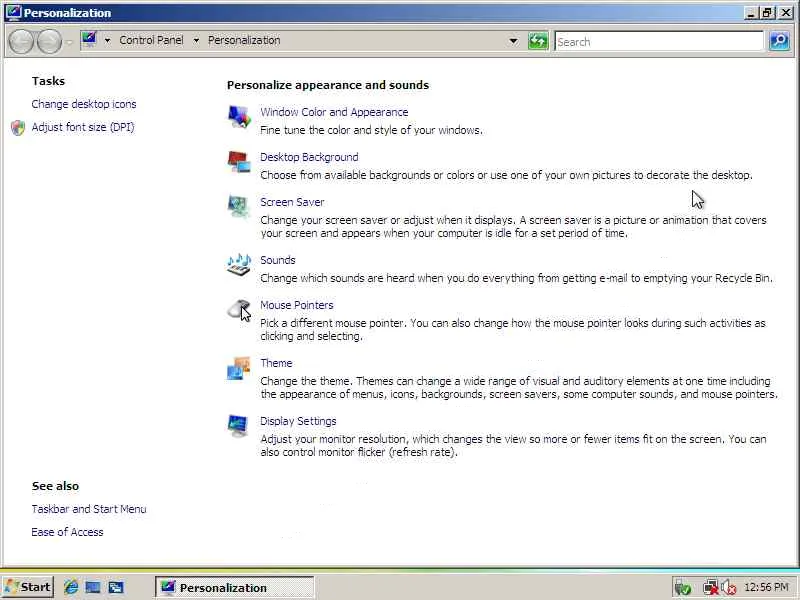Image resolution: width=800 pixels, height=600 pixels.
Task: Open the Mouse Pointers link
Action: pyautogui.click(x=296, y=305)
